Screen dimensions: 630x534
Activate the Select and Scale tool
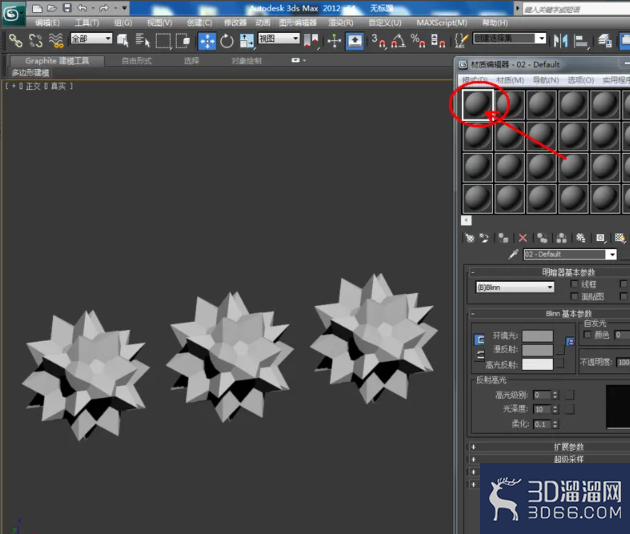pyautogui.click(x=246, y=41)
